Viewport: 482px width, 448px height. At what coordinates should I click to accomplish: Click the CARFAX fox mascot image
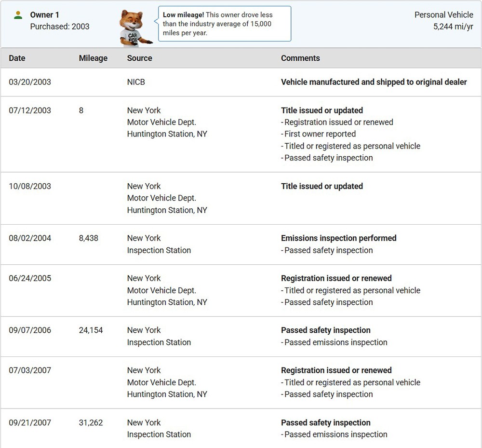(x=134, y=28)
